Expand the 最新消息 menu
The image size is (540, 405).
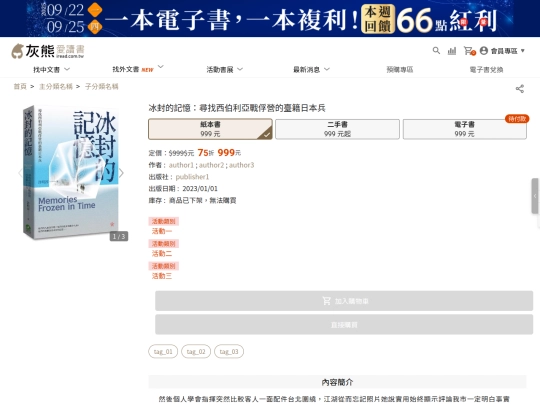(311, 70)
